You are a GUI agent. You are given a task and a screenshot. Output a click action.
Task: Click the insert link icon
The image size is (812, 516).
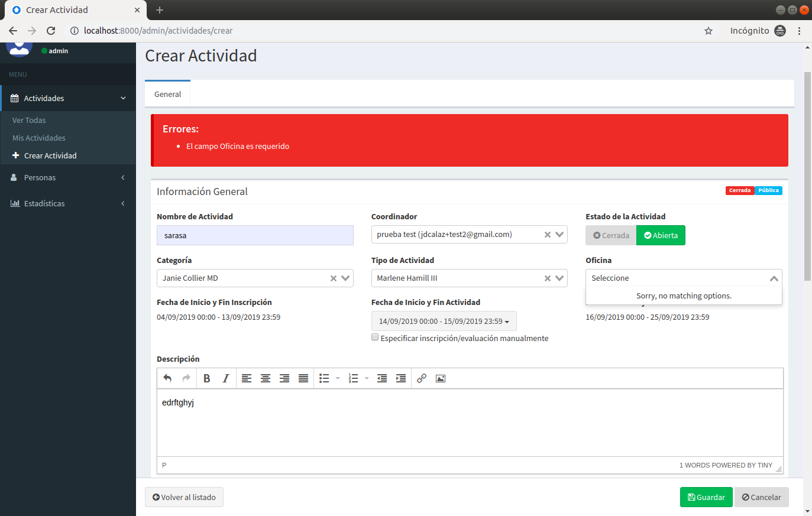click(422, 378)
